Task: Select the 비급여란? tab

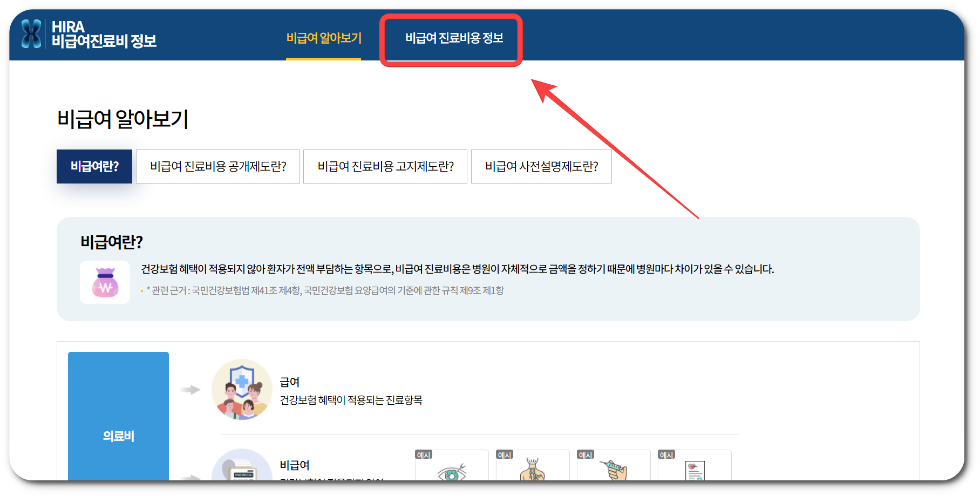Action: (x=94, y=166)
